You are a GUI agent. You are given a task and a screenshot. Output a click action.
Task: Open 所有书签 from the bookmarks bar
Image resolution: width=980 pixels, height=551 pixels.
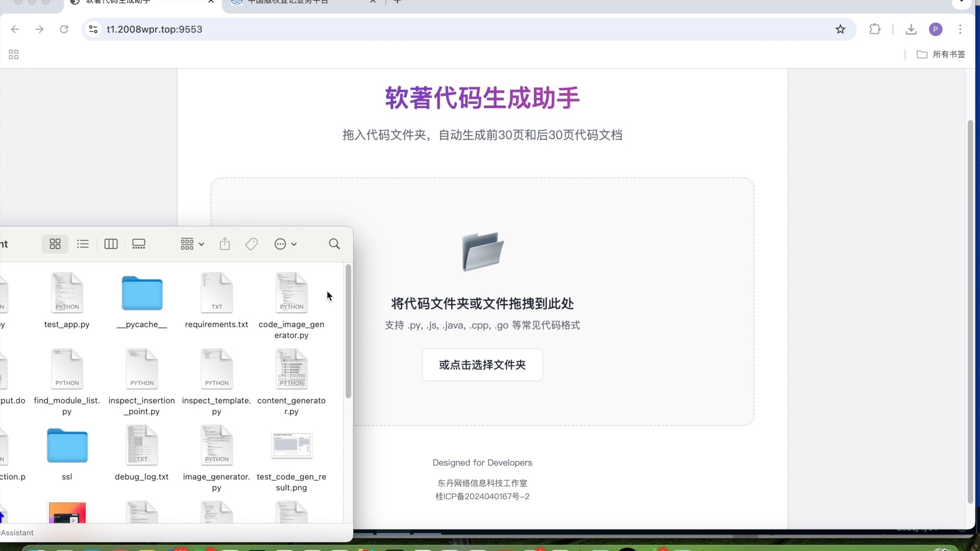point(942,54)
